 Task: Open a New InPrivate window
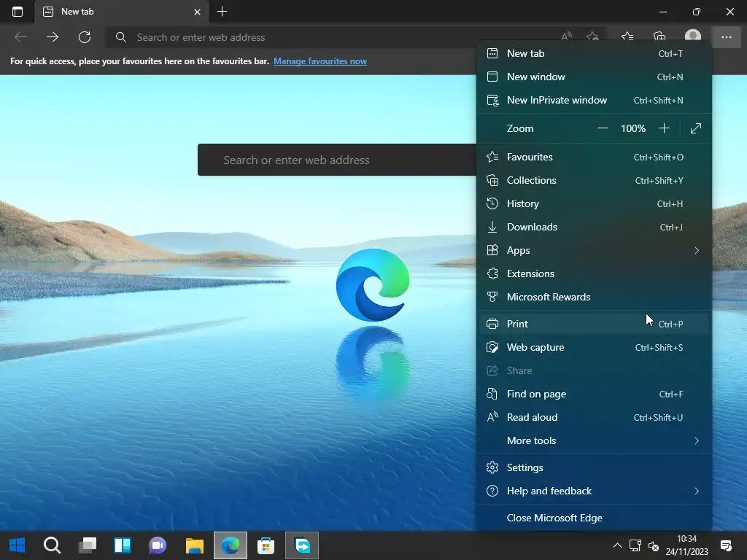pyautogui.click(x=594, y=100)
